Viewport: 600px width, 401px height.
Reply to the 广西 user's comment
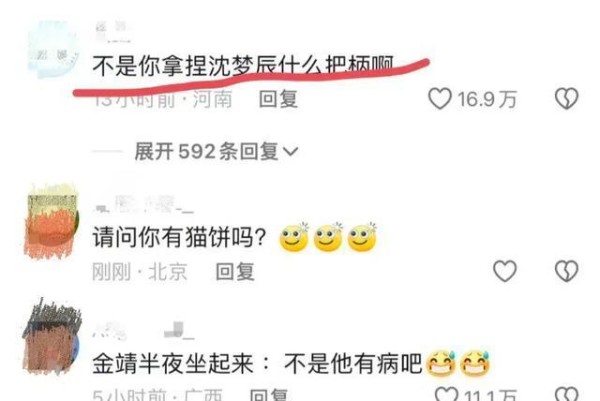coord(269,395)
